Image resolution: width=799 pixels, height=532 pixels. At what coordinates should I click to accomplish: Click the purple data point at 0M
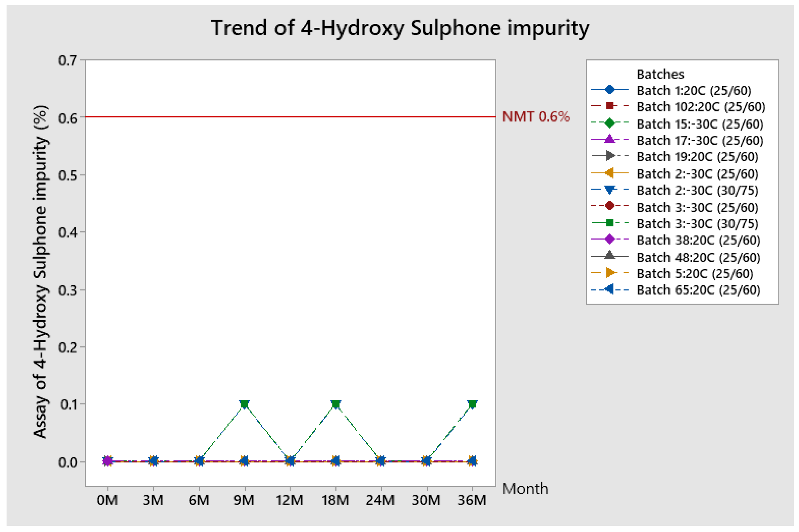[x=108, y=461]
